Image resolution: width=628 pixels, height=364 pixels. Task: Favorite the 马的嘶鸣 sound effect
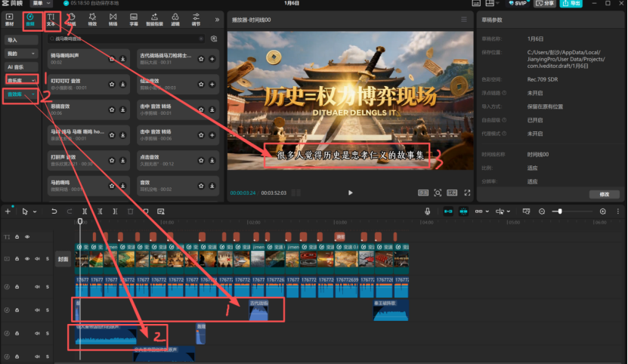tap(112, 186)
